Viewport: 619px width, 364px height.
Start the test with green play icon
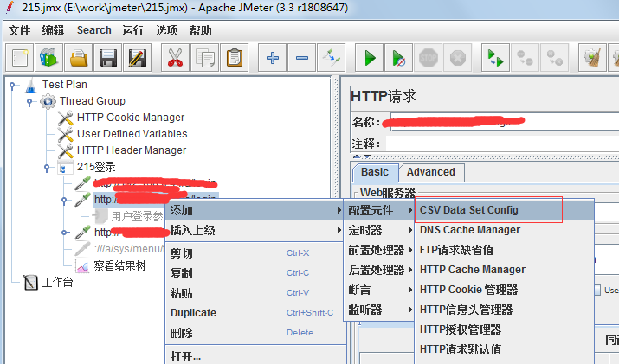(370, 59)
